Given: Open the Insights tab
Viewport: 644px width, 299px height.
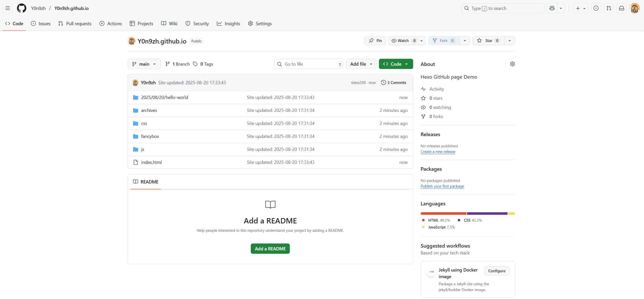Looking at the screenshot, I should coord(228,23).
